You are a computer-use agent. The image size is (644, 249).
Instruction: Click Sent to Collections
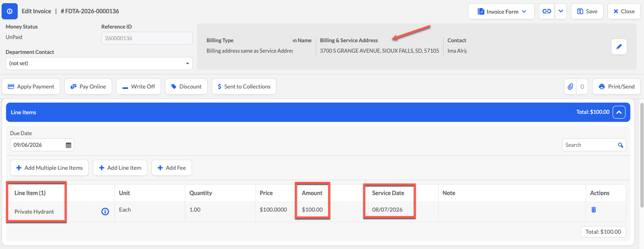(244, 86)
